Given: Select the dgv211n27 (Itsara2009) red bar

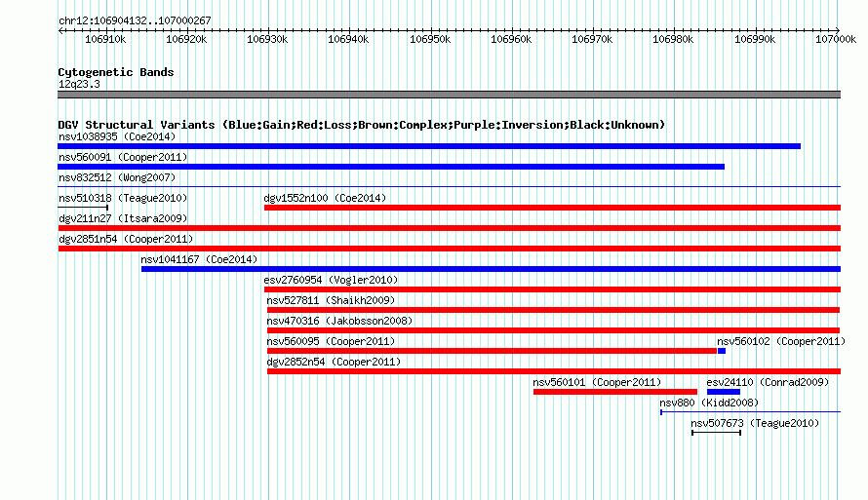Looking at the screenshot, I should tap(449, 228).
